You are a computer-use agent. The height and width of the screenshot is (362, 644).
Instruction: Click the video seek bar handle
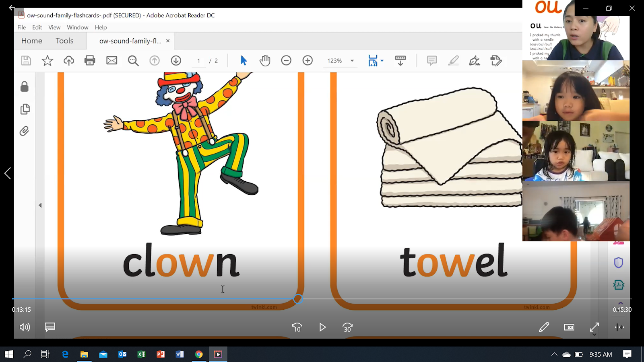(x=298, y=299)
